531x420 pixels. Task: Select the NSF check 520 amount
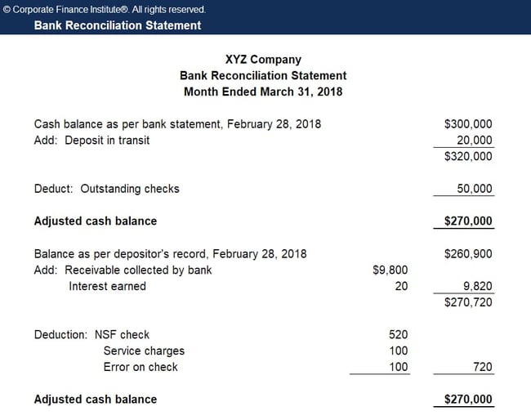(x=399, y=335)
